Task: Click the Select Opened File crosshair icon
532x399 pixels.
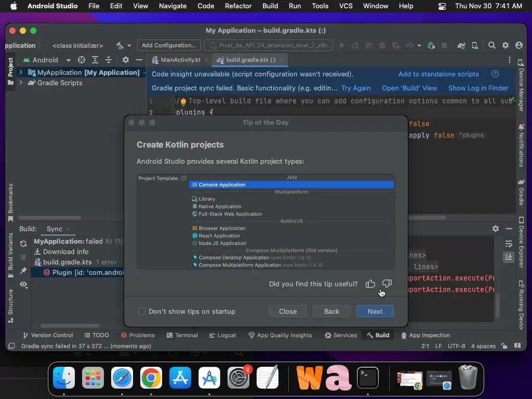Action: tap(82, 60)
